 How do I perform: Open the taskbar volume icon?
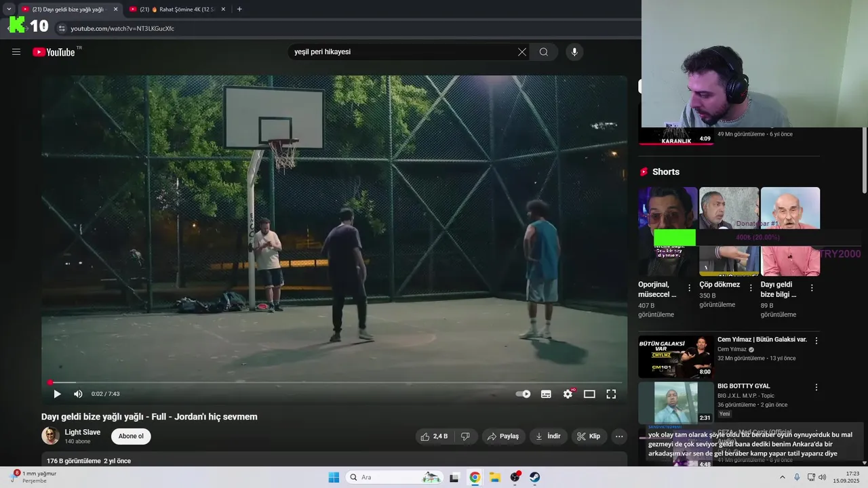click(x=823, y=477)
